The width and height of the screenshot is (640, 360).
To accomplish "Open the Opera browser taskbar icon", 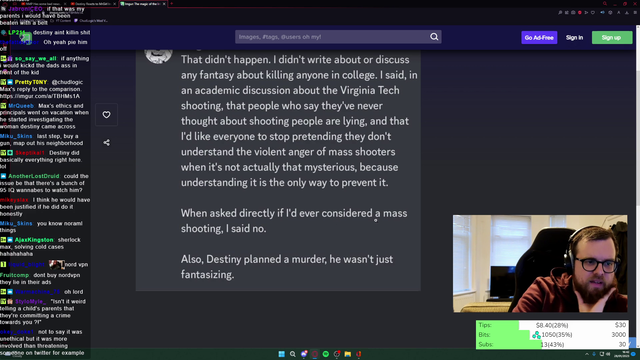I will point(315,354).
